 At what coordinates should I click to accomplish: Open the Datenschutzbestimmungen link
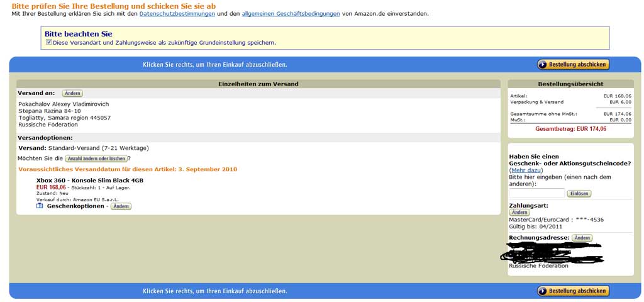177,14
